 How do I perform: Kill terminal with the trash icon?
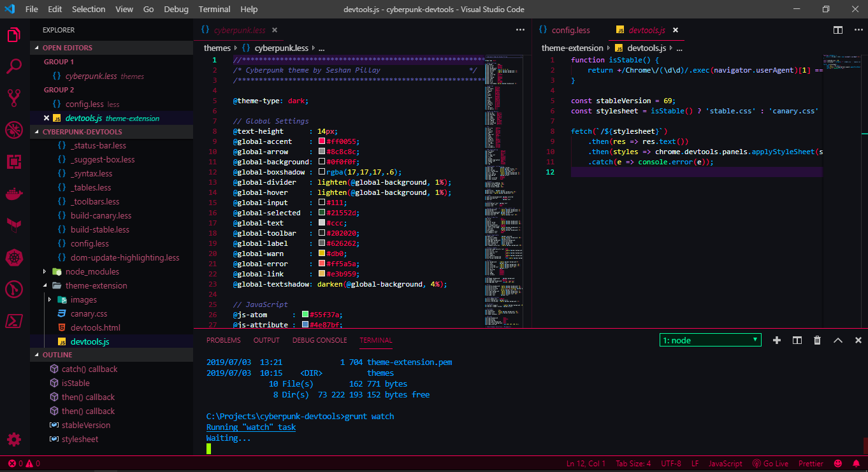click(x=817, y=340)
